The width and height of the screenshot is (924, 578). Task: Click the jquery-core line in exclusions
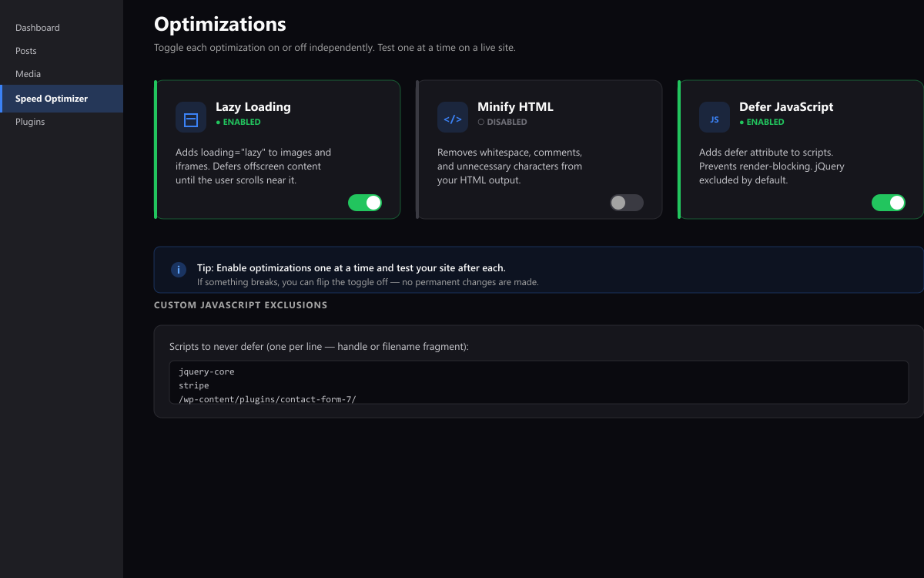coord(206,371)
